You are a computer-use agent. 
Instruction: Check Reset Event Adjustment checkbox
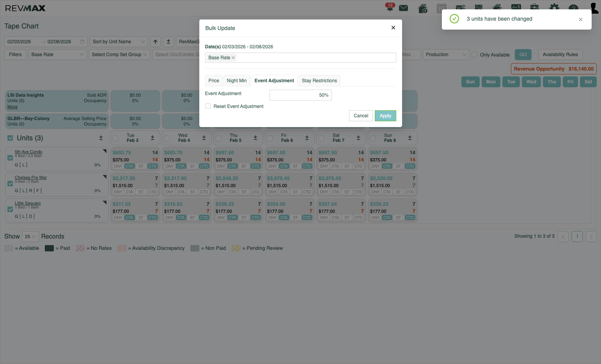[x=208, y=106]
